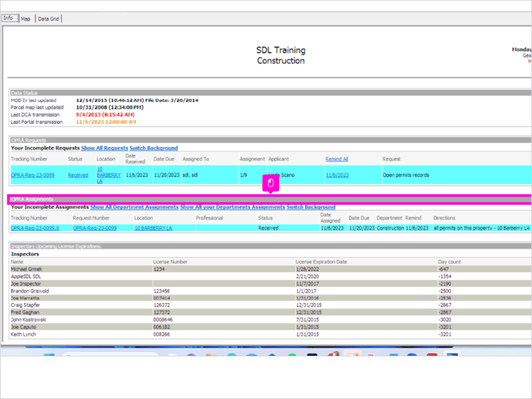Click the Data Status section header
This screenshot has height=399, width=532.
(270, 93)
